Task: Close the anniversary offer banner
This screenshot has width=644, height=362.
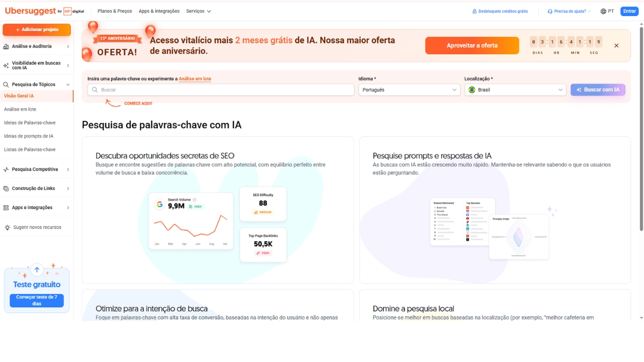Action: (x=617, y=46)
